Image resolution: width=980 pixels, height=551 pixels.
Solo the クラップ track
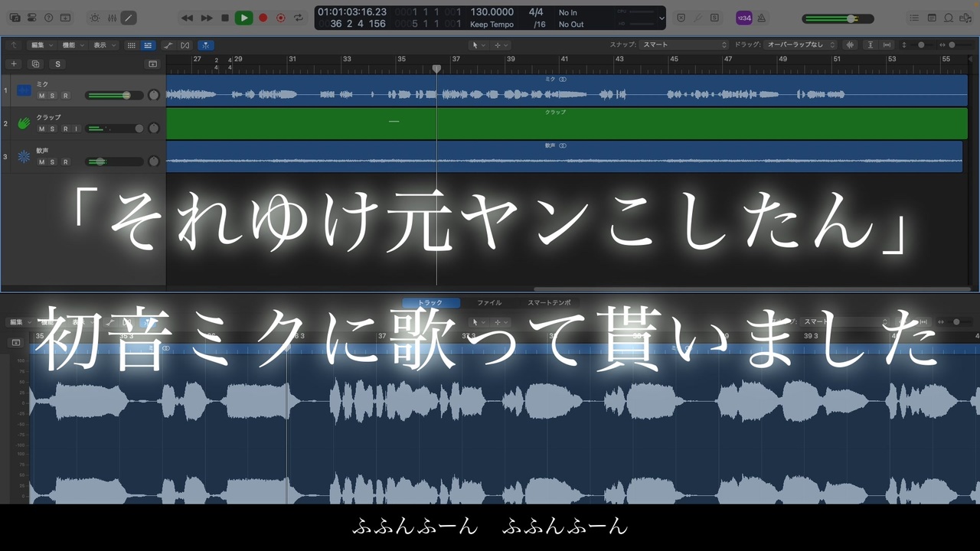pyautogui.click(x=52, y=129)
